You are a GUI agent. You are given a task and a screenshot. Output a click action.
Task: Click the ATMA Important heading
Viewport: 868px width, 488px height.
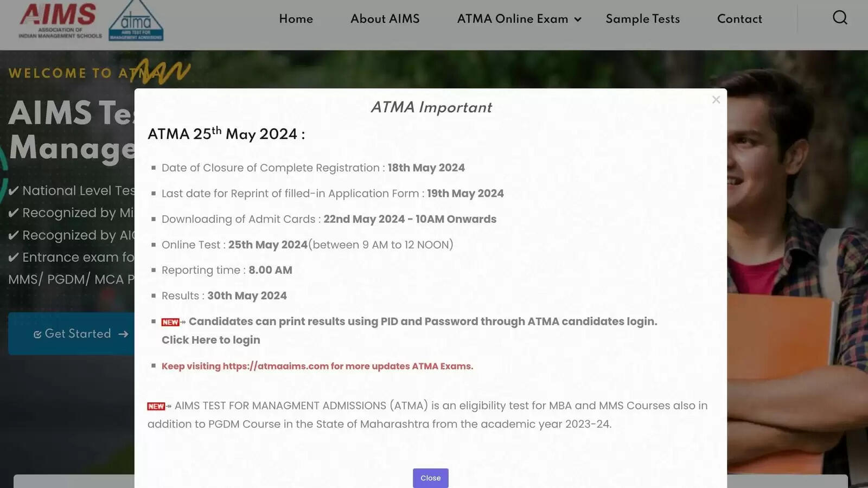431,107
